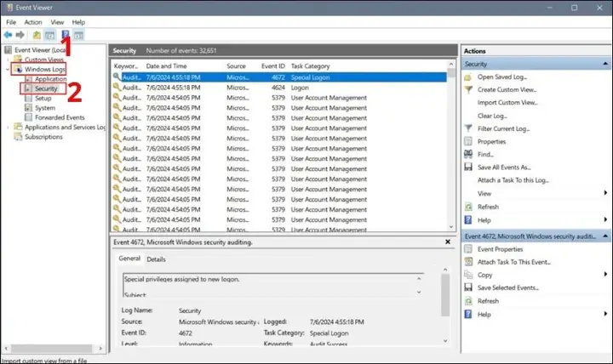613x364 pixels.
Task: Open the Help menu in the menu bar
Action: 78,22
